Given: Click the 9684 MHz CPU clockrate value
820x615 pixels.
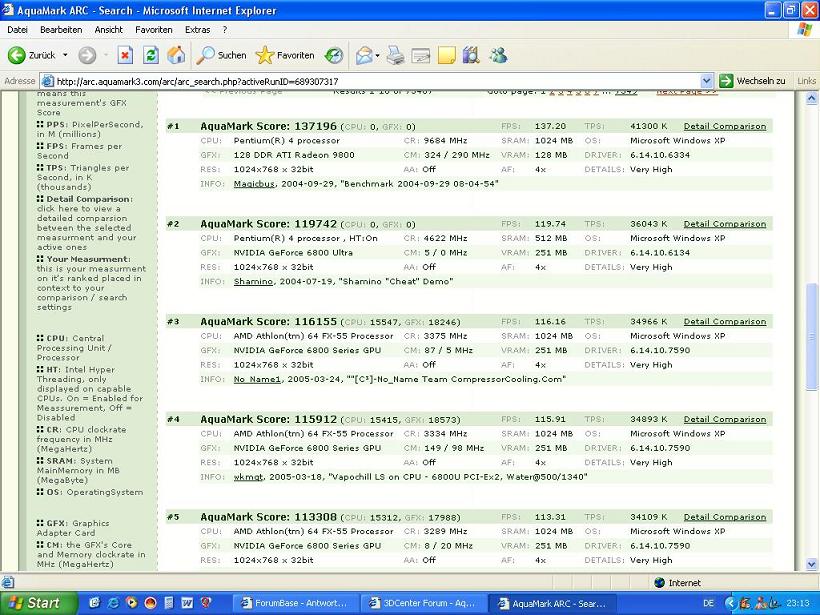Looking at the screenshot, I should tap(445, 141).
